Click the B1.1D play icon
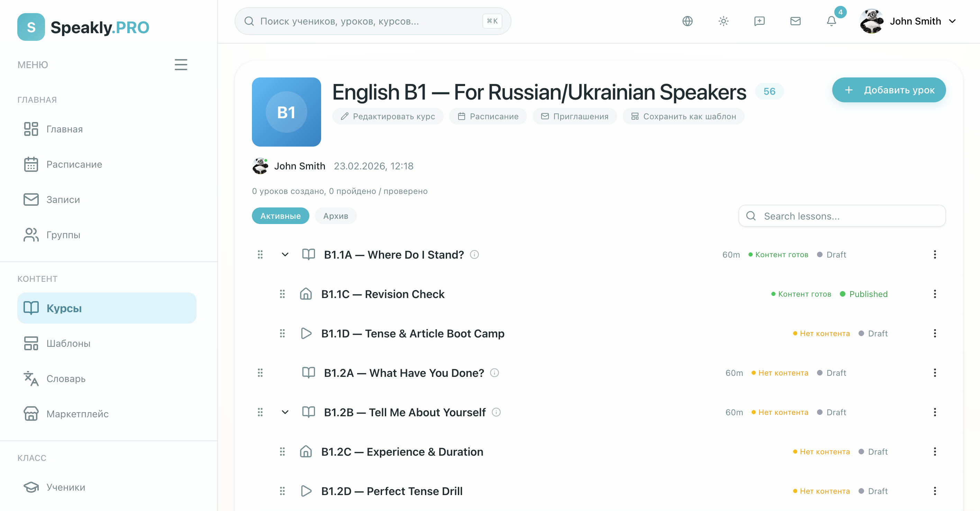980x511 pixels. pos(306,333)
